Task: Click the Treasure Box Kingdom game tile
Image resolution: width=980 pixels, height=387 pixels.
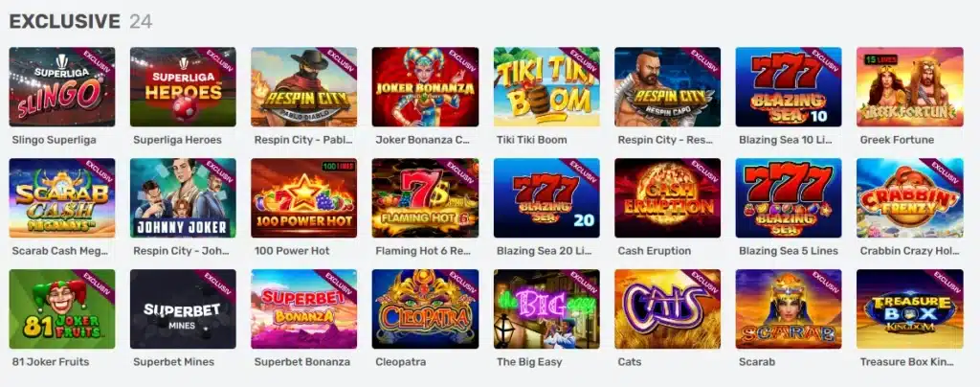Action: pos(909,308)
